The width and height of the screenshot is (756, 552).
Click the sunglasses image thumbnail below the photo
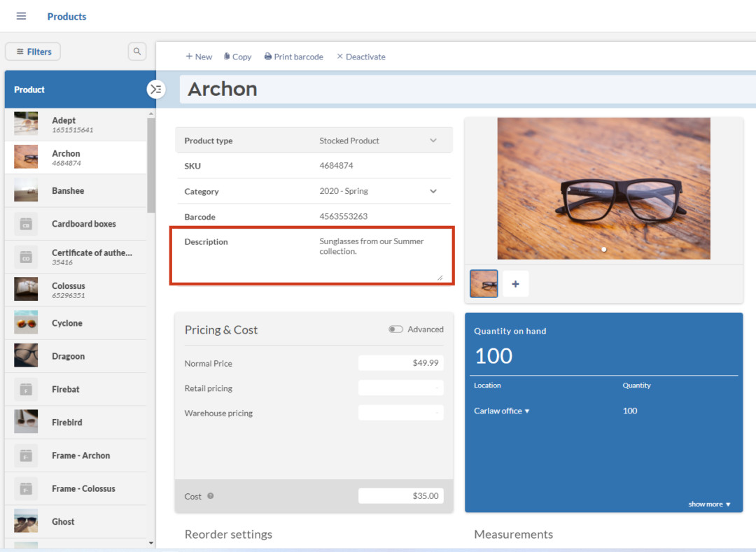(484, 283)
